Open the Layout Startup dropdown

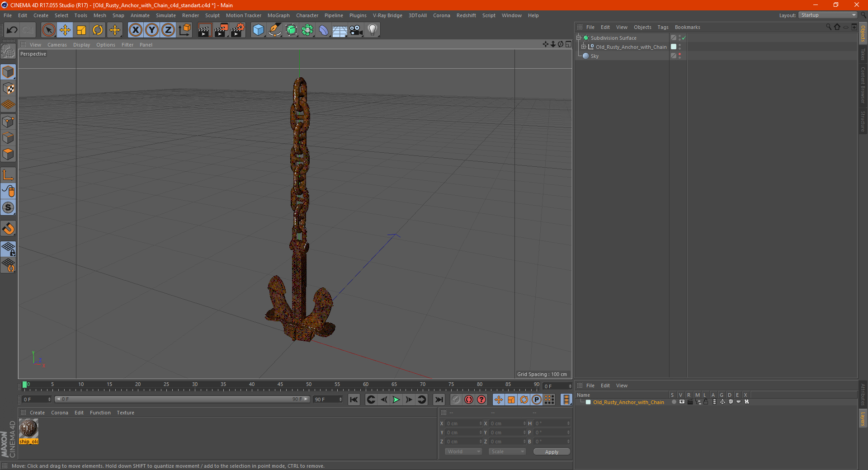tap(828, 15)
